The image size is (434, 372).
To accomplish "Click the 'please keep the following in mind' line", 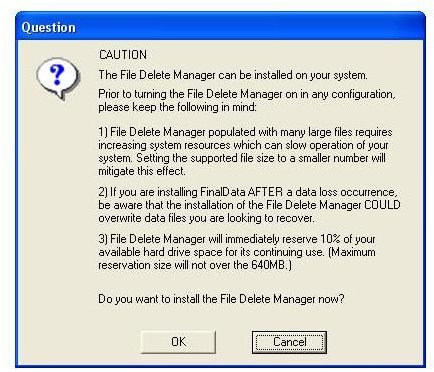I will point(177,107).
